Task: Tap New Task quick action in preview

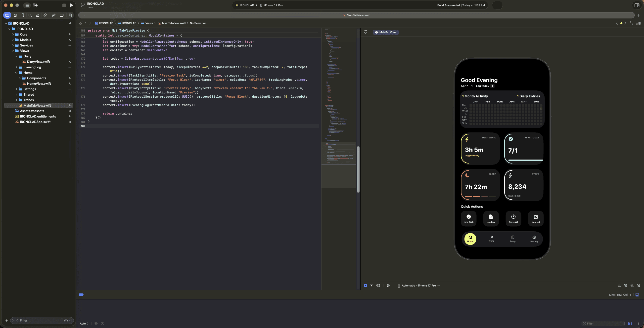Action: tap(468, 219)
